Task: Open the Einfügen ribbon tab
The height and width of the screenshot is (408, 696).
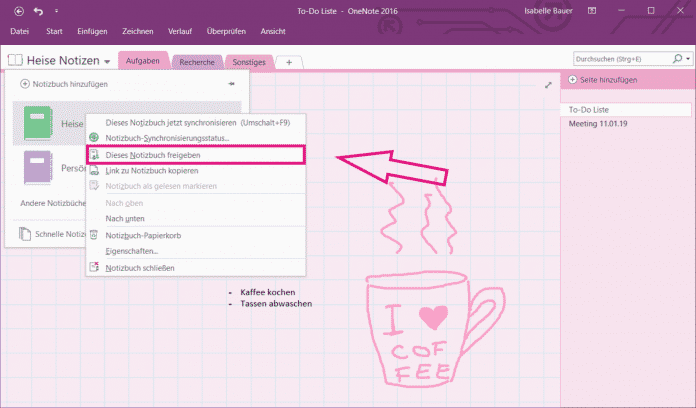Action: (92, 32)
